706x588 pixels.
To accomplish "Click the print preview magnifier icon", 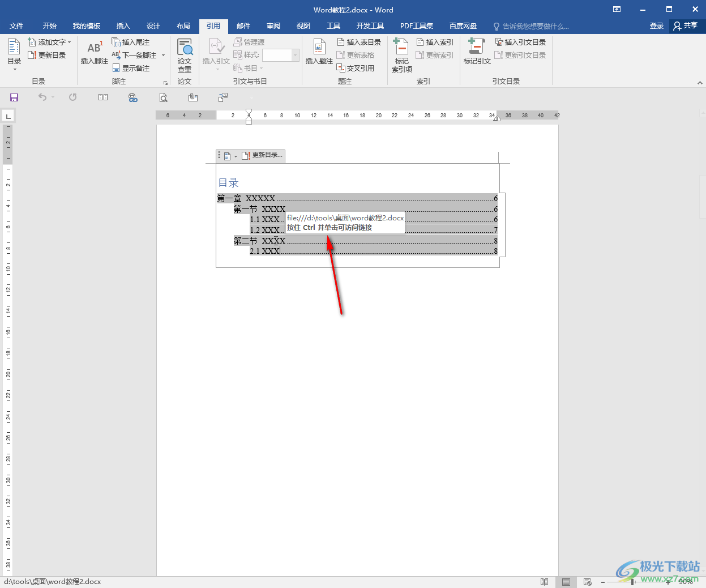I will pos(163,97).
